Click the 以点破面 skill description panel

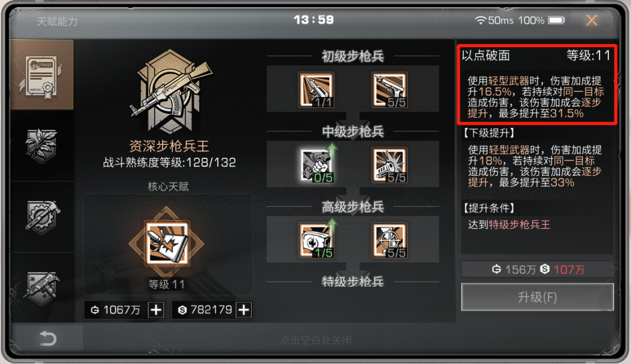[537, 84]
